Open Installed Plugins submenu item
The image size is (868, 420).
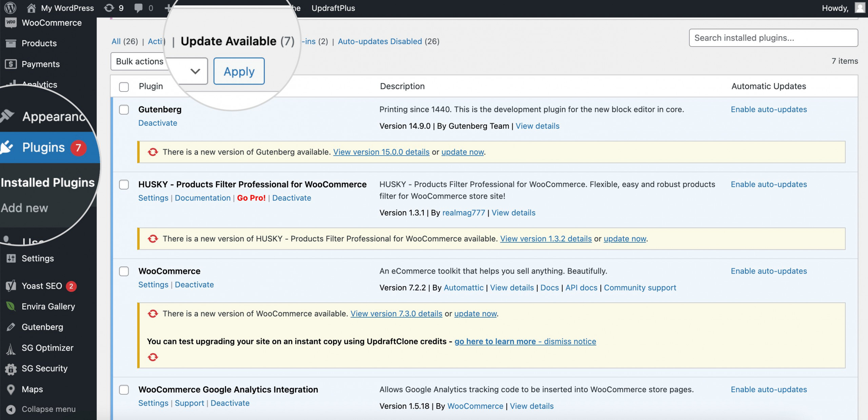click(x=47, y=182)
